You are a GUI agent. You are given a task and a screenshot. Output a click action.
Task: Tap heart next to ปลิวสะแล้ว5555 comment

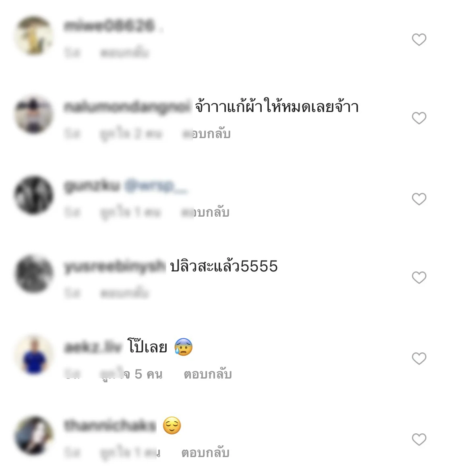coord(419,277)
